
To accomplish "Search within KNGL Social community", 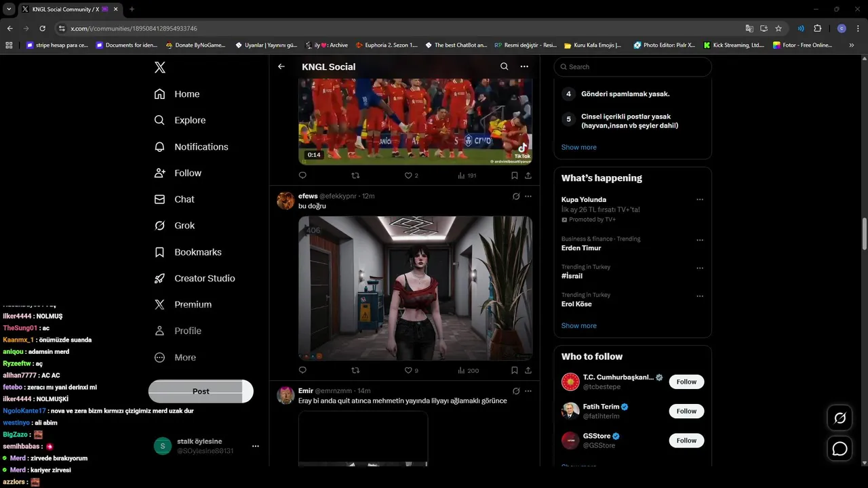I will pos(504,66).
